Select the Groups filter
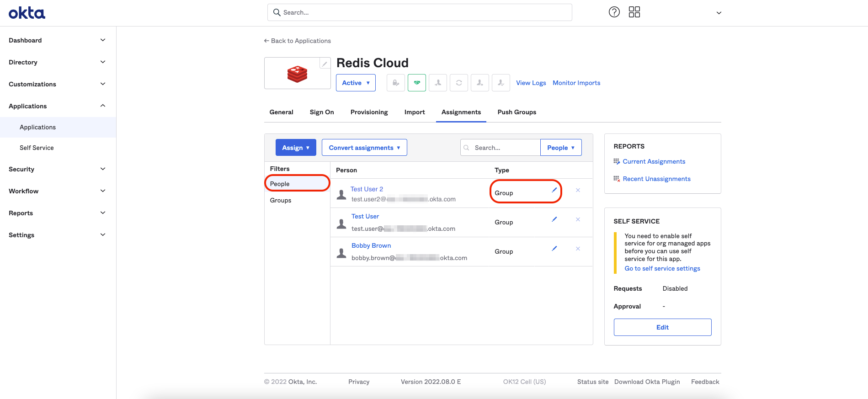The image size is (868, 399). (x=281, y=200)
